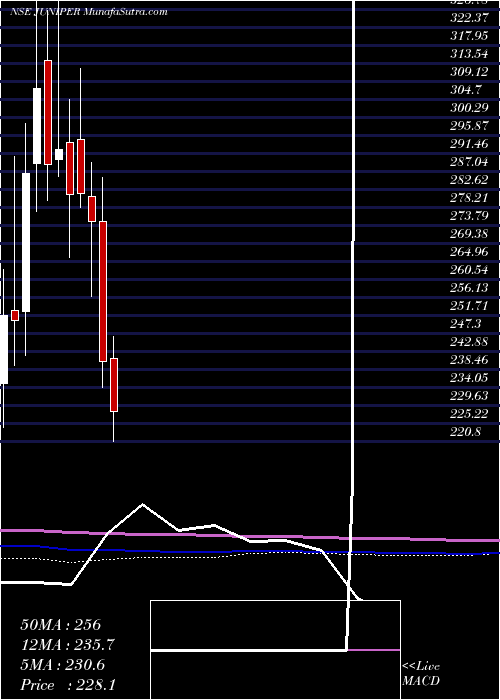Click the 273.79 price axis label

(x=469, y=216)
